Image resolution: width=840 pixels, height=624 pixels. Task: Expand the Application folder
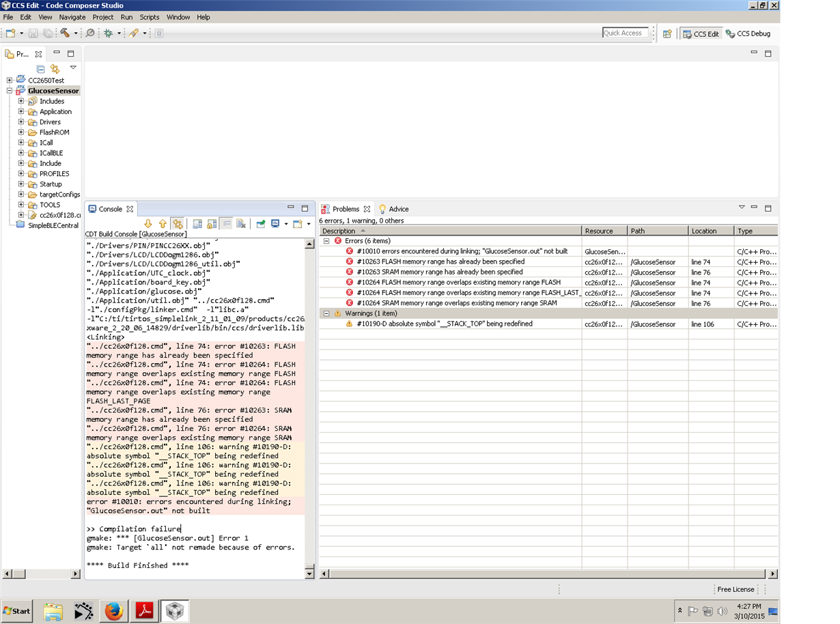(x=21, y=111)
